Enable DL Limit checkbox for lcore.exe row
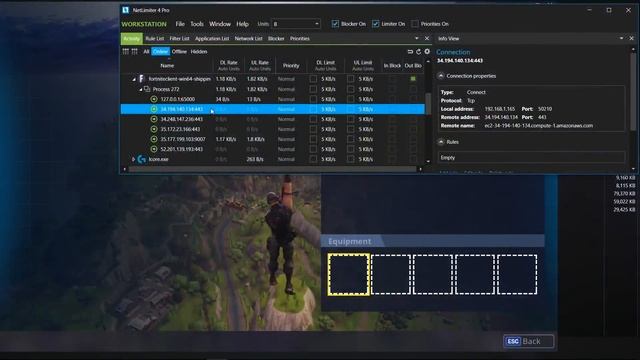 (x=313, y=159)
